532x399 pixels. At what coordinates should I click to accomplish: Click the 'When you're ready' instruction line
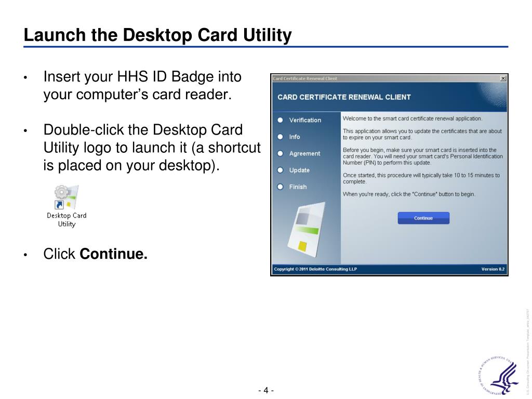coord(409,194)
